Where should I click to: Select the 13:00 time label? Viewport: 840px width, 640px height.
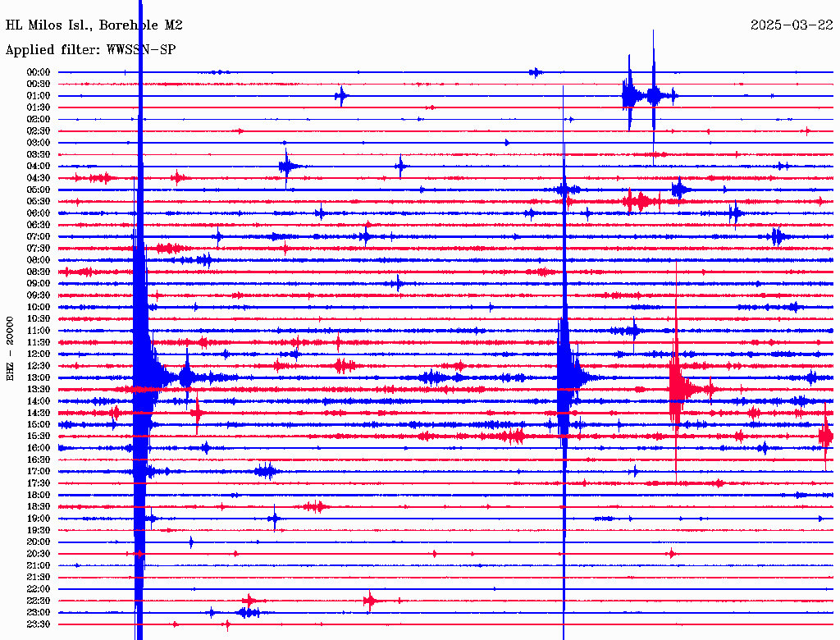coord(39,377)
